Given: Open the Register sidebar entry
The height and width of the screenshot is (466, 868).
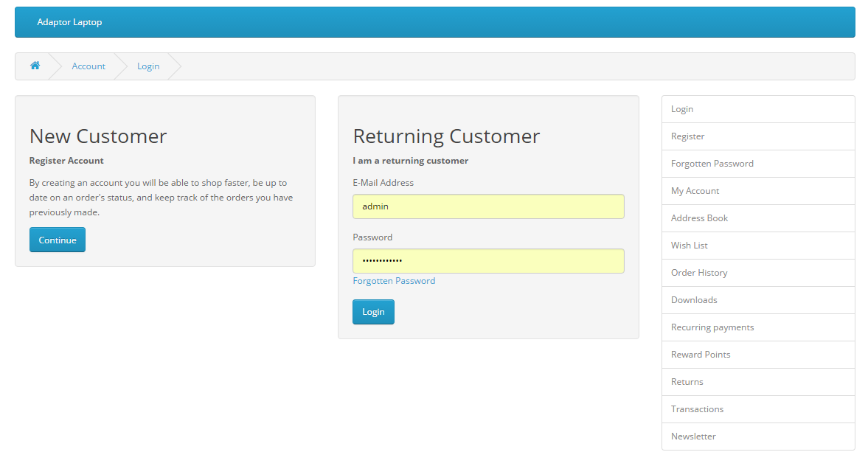Looking at the screenshot, I should click(x=687, y=136).
